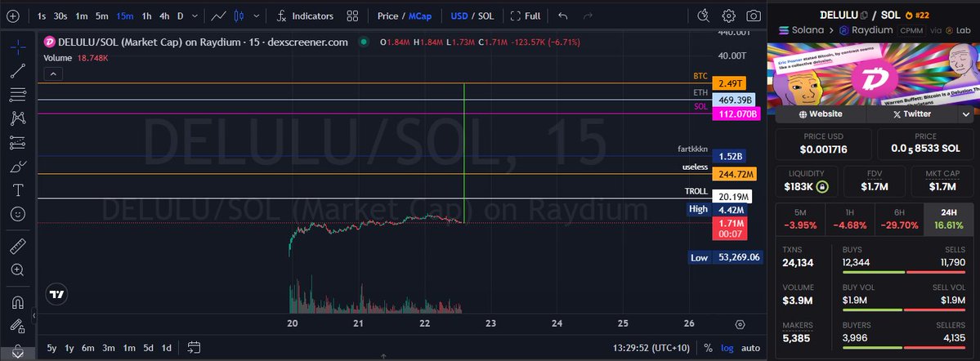Set chart denomination to USD
Viewport: 980px width, 361px height.
pos(459,16)
